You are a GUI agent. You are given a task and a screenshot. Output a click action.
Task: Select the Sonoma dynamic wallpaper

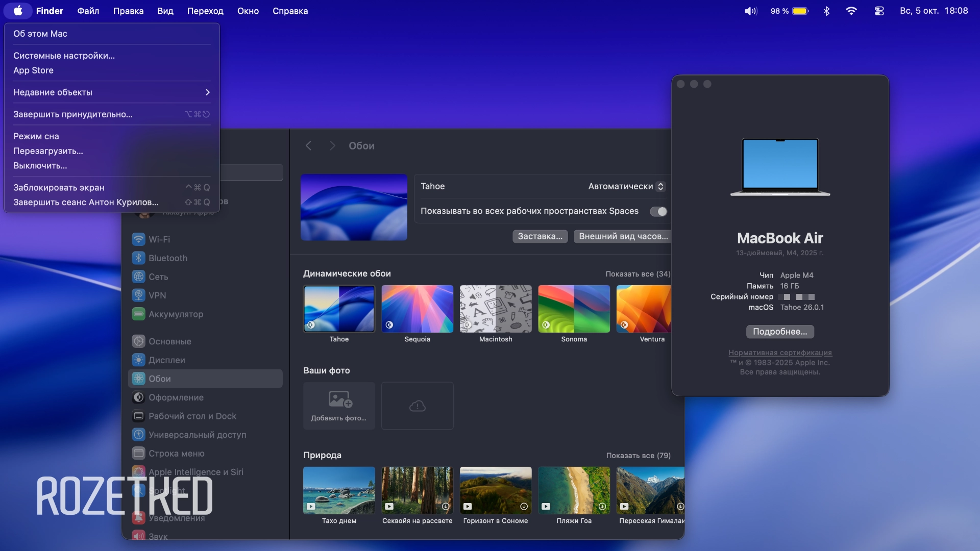pos(574,309)
